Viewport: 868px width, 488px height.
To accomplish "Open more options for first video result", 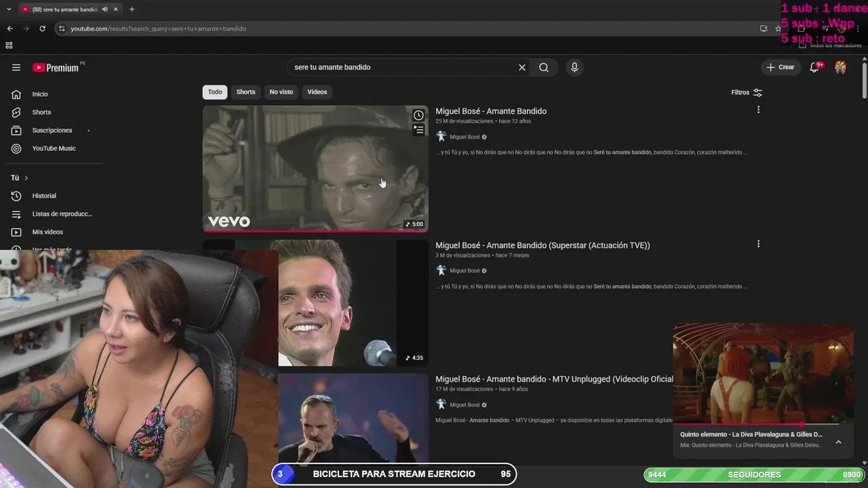I will (758, 110).
